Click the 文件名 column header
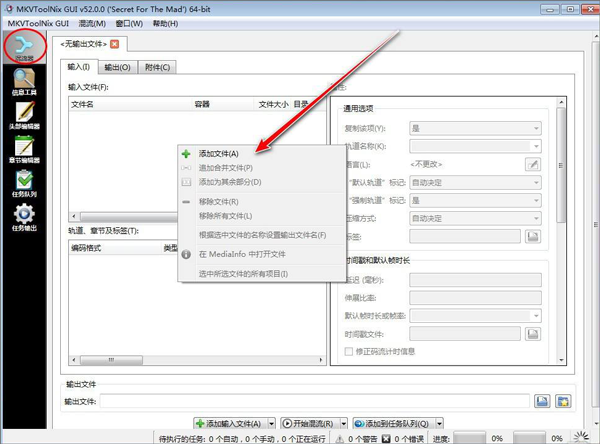600x444 pixels. point(130,104)
